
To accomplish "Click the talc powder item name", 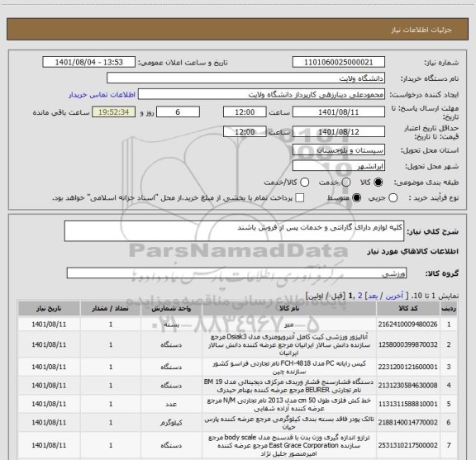I will pyautogui.click(x=289, y=423).
